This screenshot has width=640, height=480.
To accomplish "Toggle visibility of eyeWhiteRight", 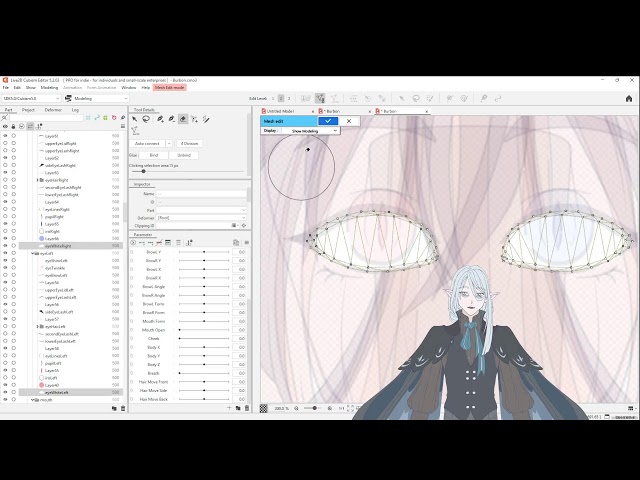I will click(5, 246).
